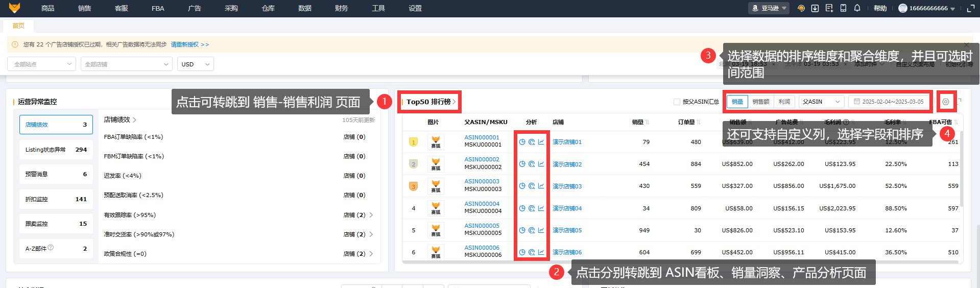Sort table by 销量 column arrows

click(x=647, y=122)
